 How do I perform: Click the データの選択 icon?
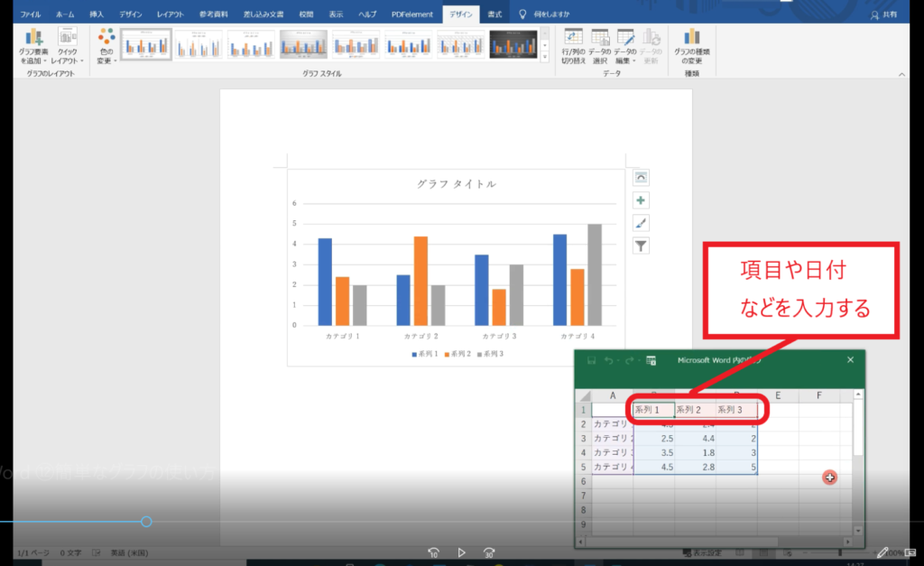coord(600,46)
